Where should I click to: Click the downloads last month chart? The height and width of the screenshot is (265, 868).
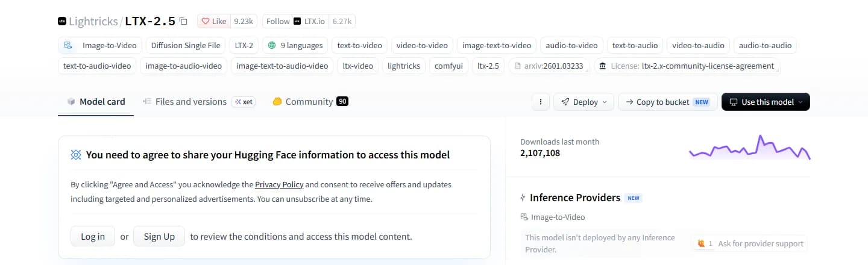(x=749, y=148)
